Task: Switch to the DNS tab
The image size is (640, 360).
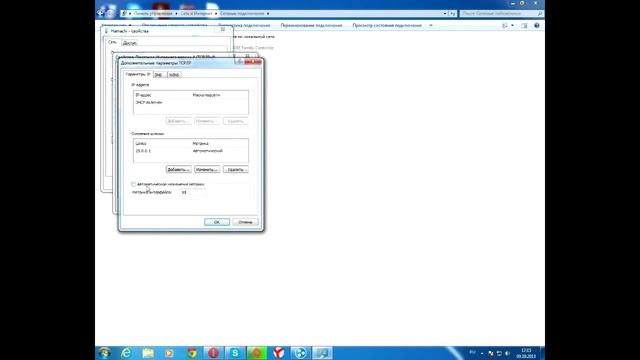Action: [x=159, y=75]
